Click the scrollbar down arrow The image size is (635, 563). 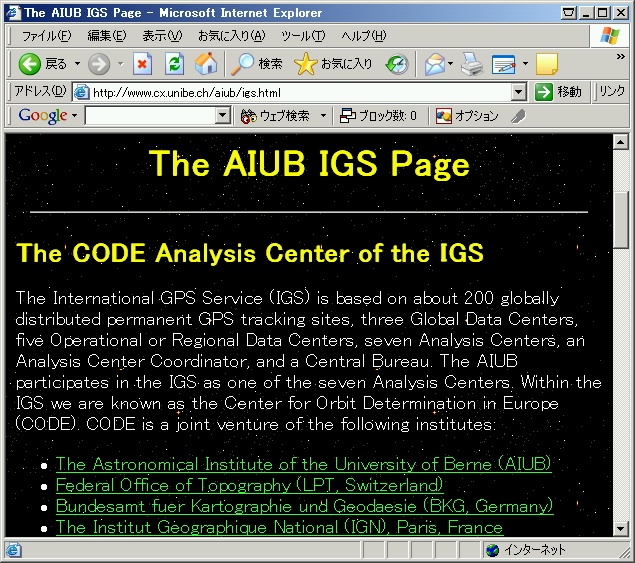tap(620, 529)
